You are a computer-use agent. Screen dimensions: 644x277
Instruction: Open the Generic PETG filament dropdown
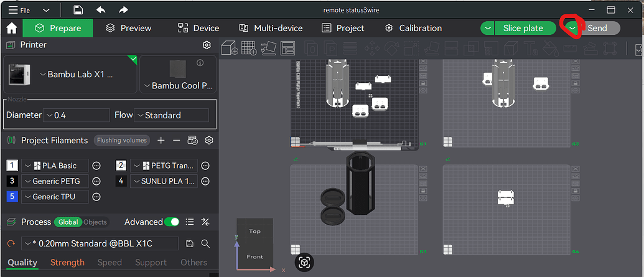coord(55,181)
